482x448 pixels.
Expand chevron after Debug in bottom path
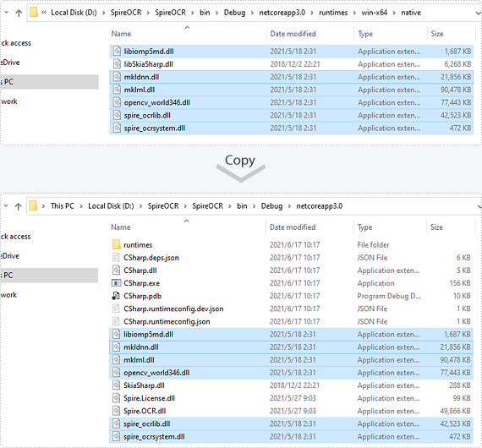click(x=289, y=206)
